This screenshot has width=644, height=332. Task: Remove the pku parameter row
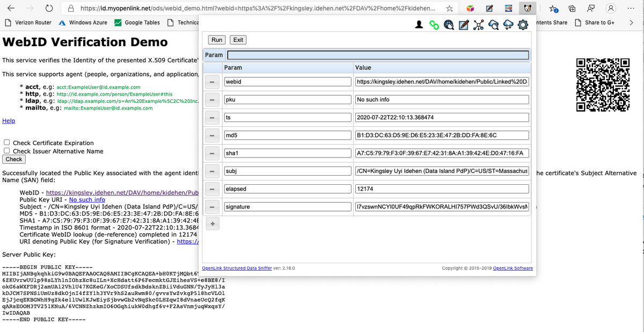(212, 100)
